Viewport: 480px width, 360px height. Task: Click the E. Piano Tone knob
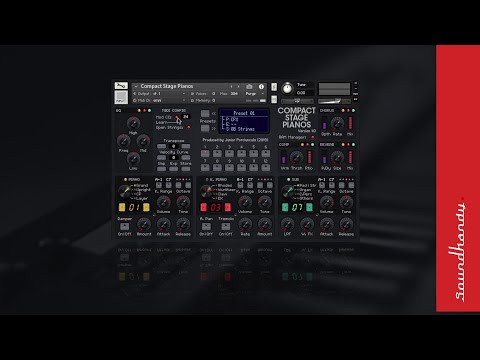265,202
